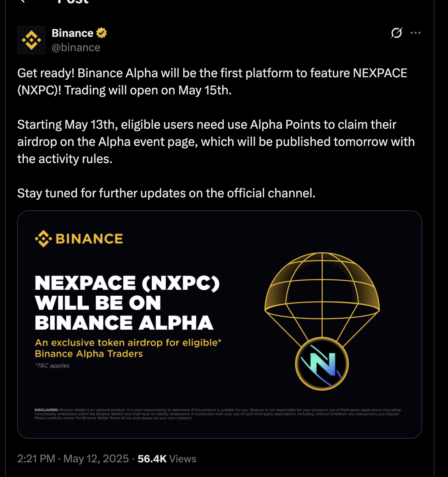Open the three-dot more options menu

415,33
